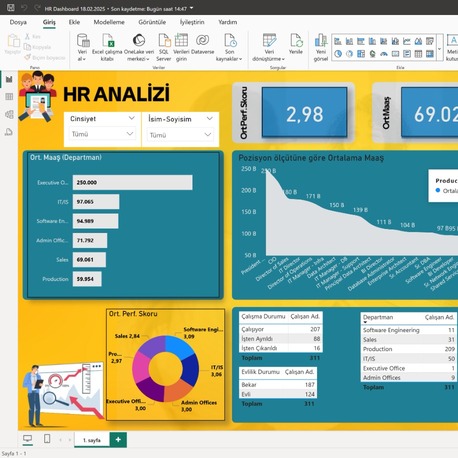Click 'Software Engineering' row in Departman table

pos(409,330)
